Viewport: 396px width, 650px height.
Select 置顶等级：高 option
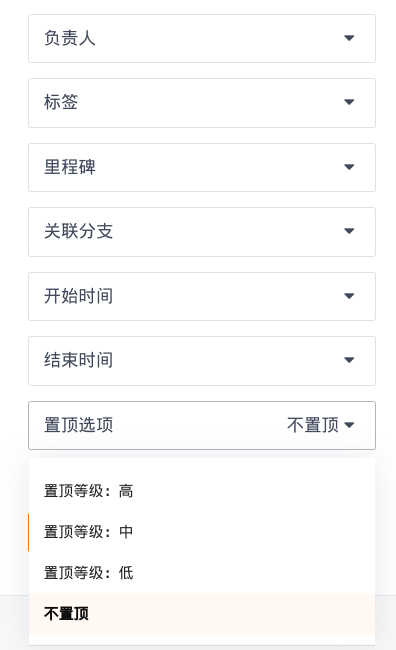click(202, 491)
